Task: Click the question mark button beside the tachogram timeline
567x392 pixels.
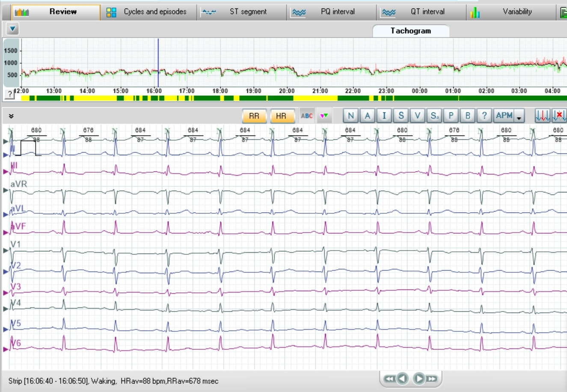Action: pyautogui.click(x=9, y=94)
